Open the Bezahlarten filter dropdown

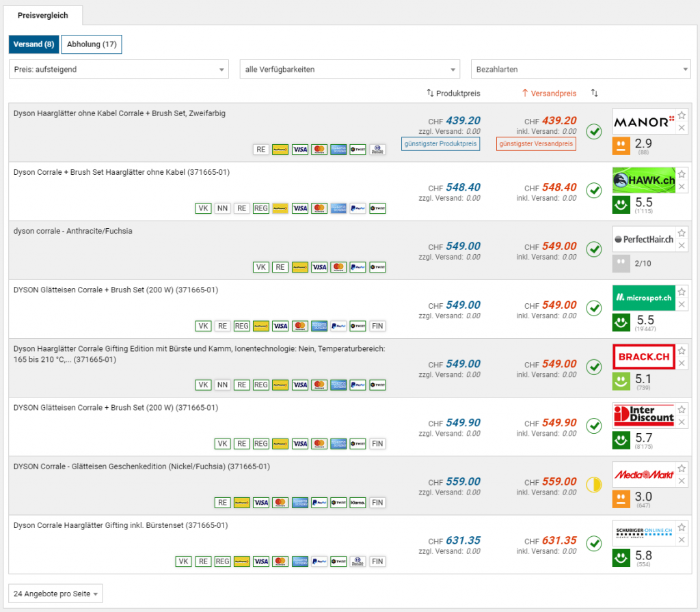(x=580, y=69)
